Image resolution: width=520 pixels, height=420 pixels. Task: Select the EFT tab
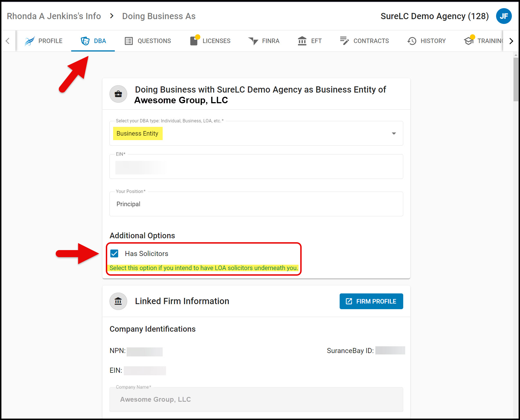pos(310,41)
